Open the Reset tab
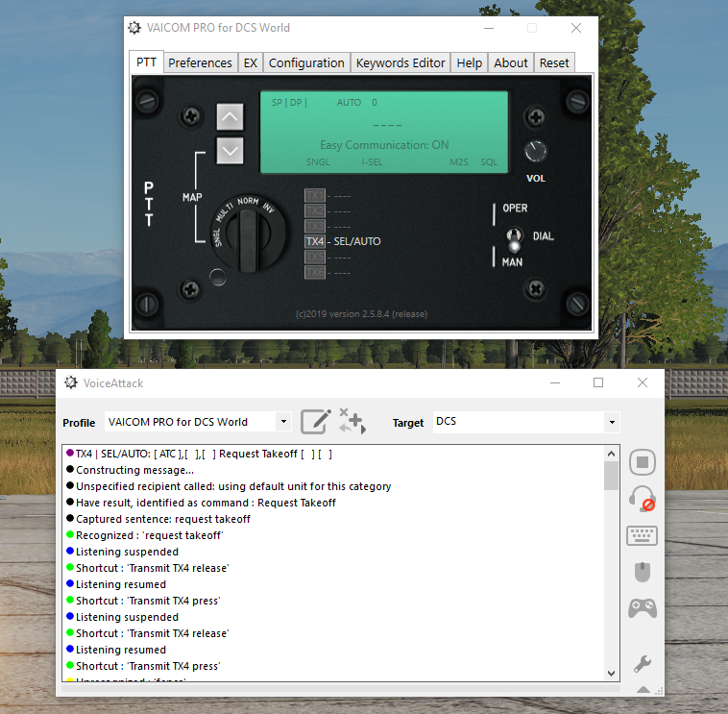Image resolution: width=728 pixels, height=714 pixels. click(x=554, y=63)
